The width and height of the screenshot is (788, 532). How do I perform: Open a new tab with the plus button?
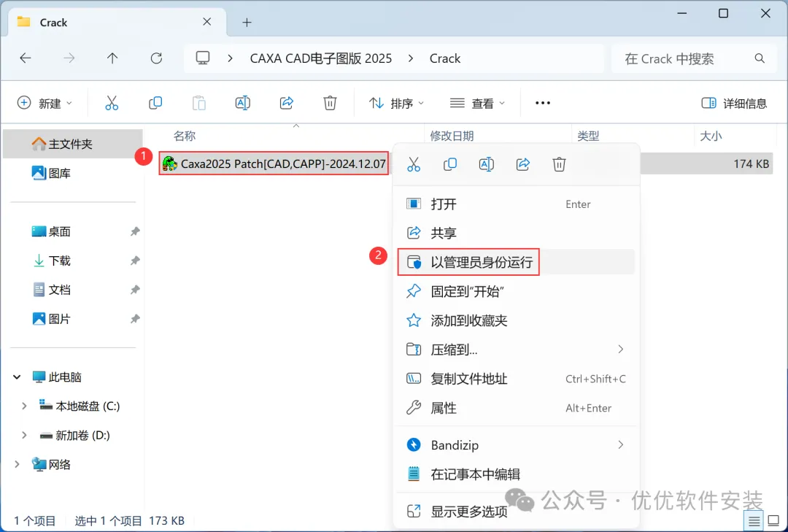tap(247, 23)
